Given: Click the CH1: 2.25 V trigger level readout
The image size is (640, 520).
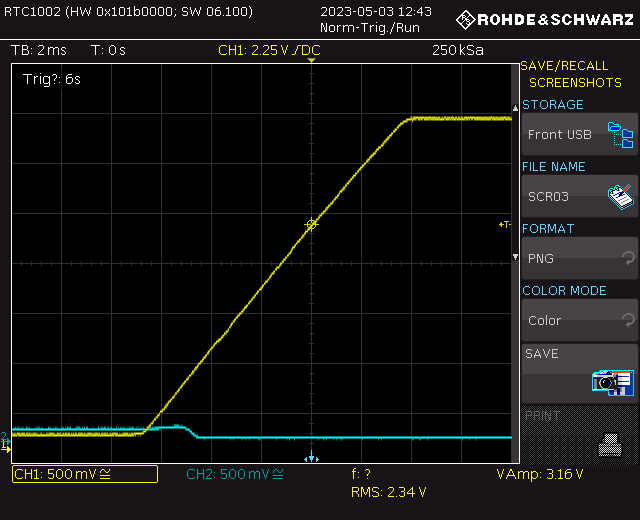Looking at the screenshot, I should (269, 50).
